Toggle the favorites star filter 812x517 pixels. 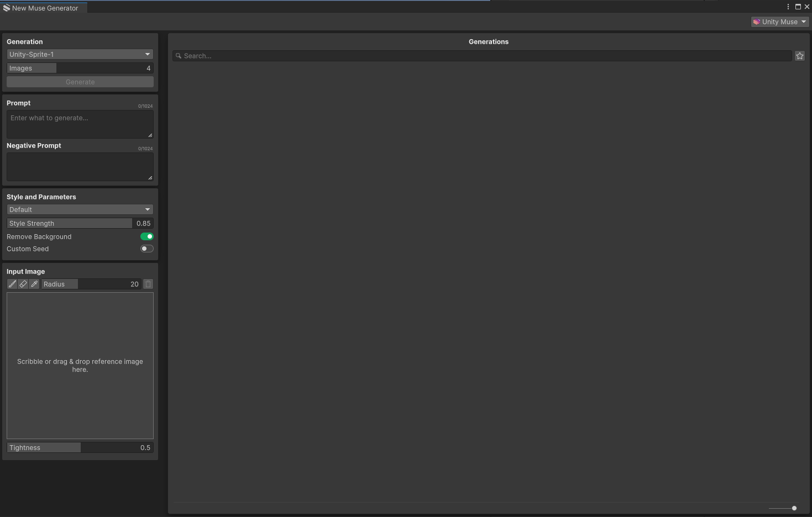click(800, 56)
